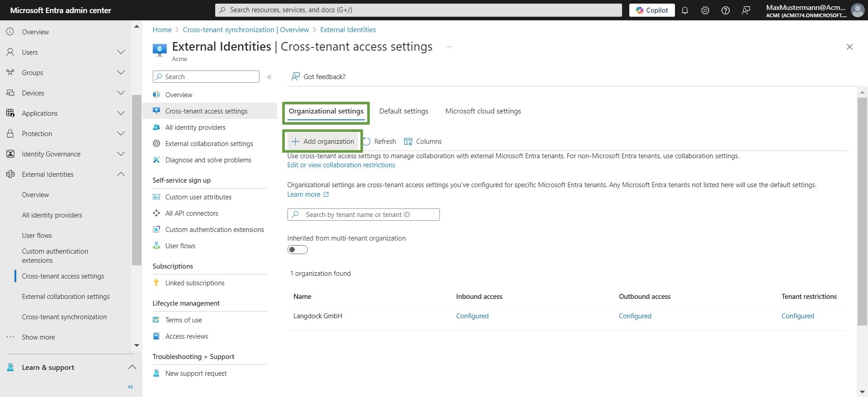The height and width of the screenshot is (397, 868).
Task: Click the Users person icon
Action: (10, 52)
